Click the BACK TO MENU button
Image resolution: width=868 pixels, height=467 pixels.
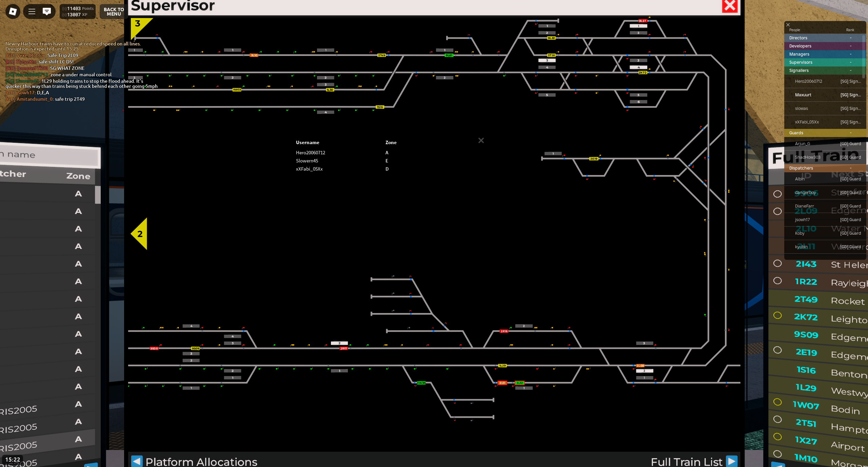pos(114,12)
